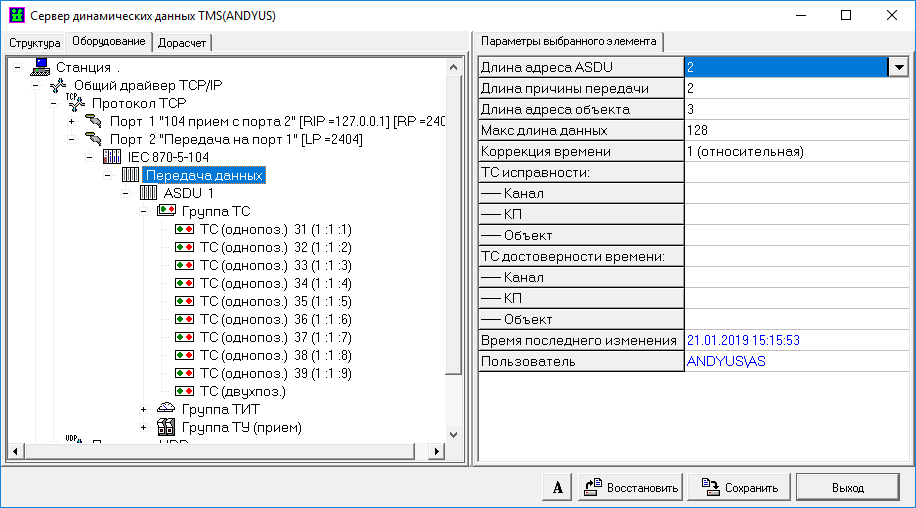
Task: Expand the Порт 1 tree node
Action: point(71,121)
